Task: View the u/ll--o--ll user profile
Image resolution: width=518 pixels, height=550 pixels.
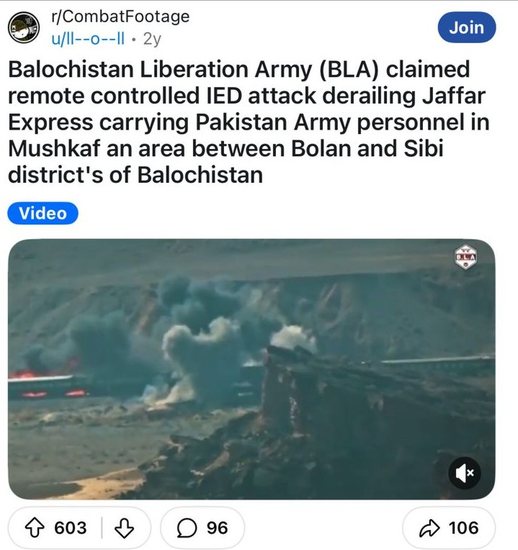Action: [88, 39]
